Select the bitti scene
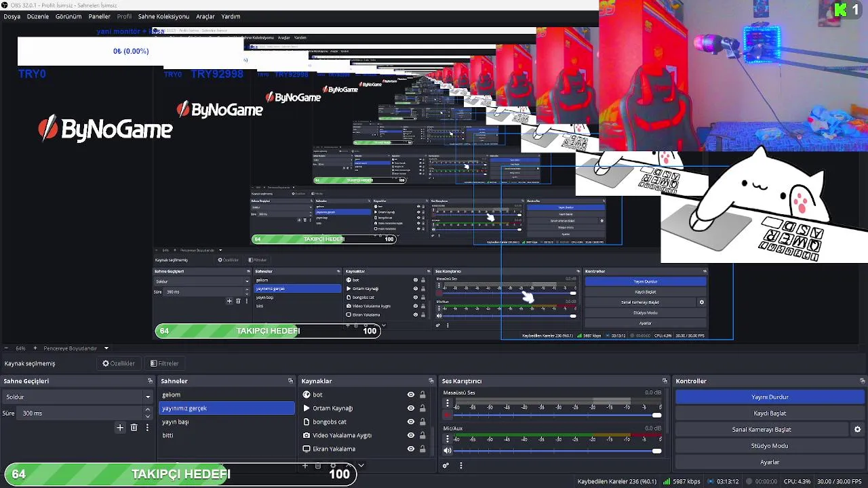This screenshot has height=488, width=868. (x=226, y=435)
